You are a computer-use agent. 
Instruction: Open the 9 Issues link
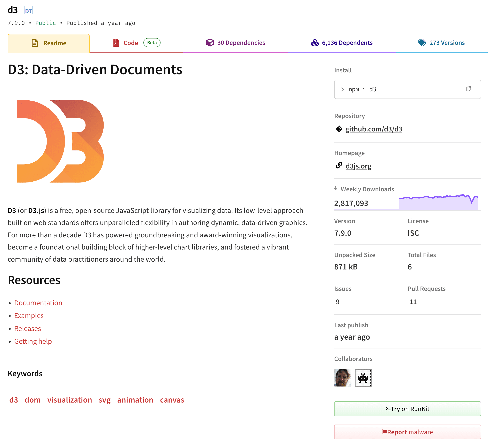[337, 302]
